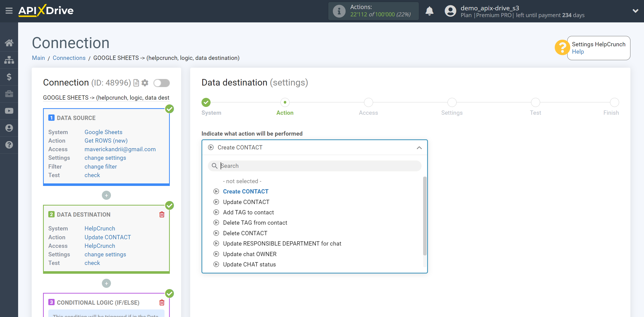Go to the Action step
Screen dimensions: 644x317
click(285, 102)
